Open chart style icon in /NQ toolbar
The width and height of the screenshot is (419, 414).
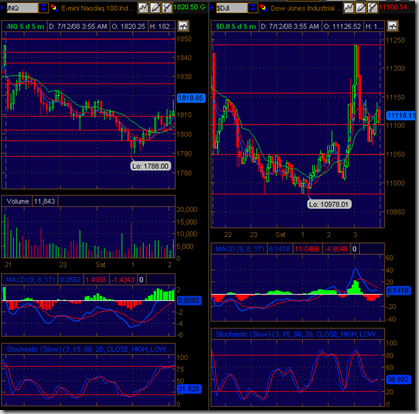(143, 8)
